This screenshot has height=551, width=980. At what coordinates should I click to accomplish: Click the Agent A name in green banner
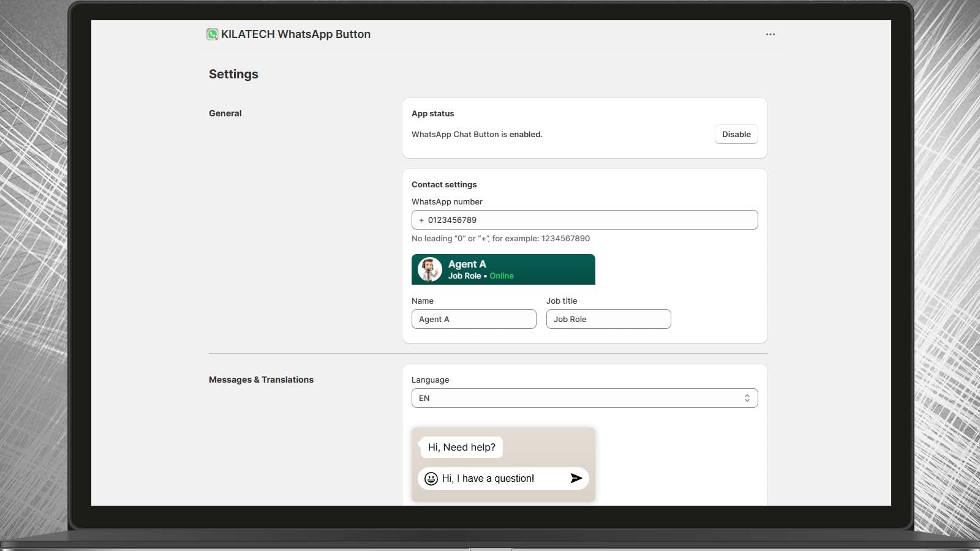pyautogui.click(x=467, y=264)
